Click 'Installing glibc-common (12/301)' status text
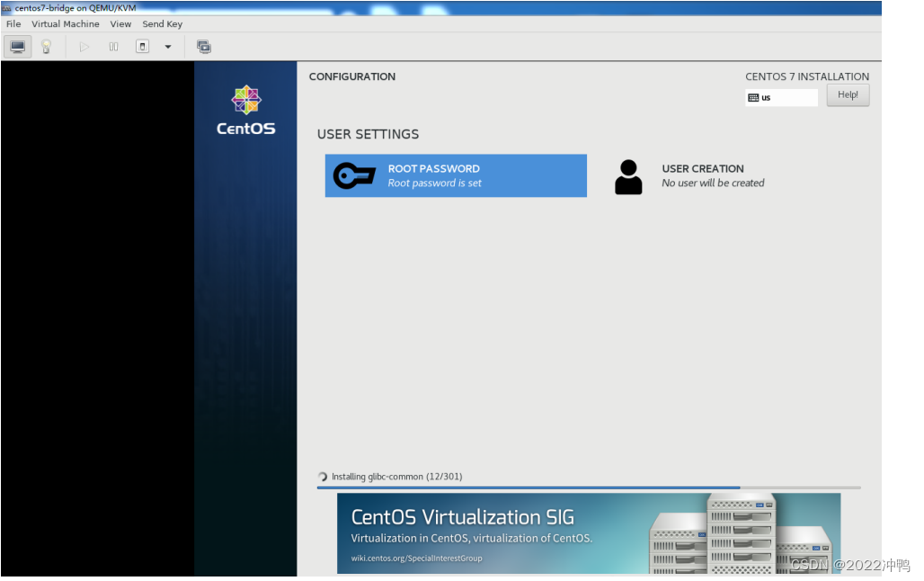This screenshot has height=581, width=924. coord(396,477)
